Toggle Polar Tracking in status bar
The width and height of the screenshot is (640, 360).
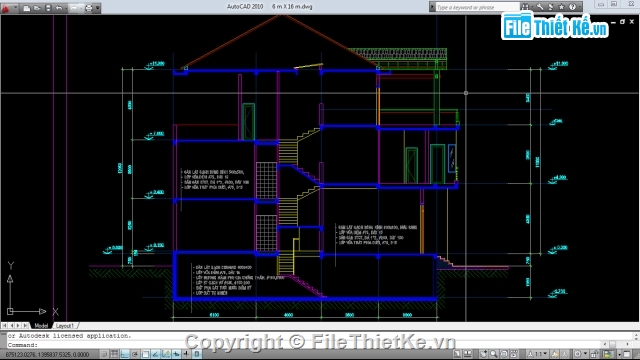[135, 354]
